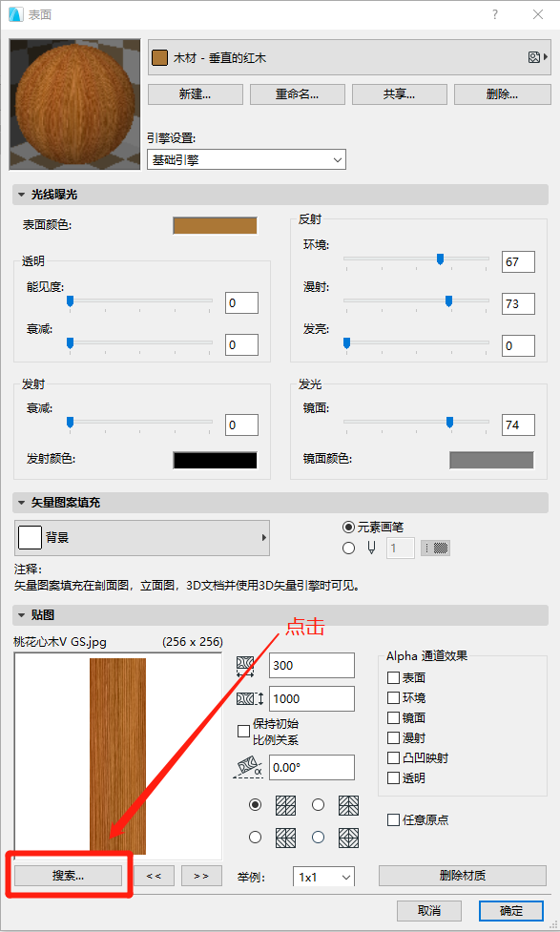Click the second texture mirroring pattern icon

(x=349, y=805)
